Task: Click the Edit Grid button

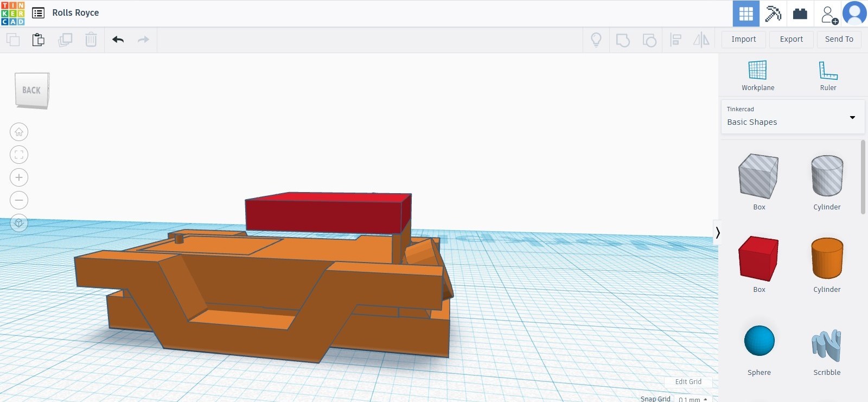Action: [x=688, y=381]
